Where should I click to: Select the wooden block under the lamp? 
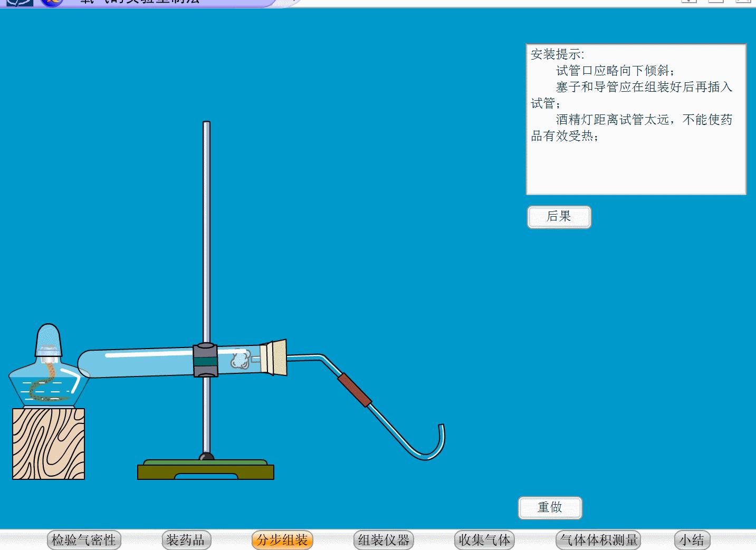coord(49,443)
